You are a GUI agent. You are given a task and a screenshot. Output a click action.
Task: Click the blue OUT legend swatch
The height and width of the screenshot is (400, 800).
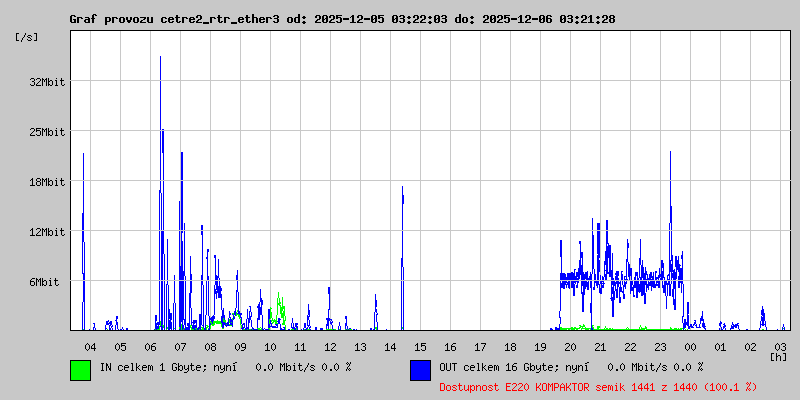[420, 370]
